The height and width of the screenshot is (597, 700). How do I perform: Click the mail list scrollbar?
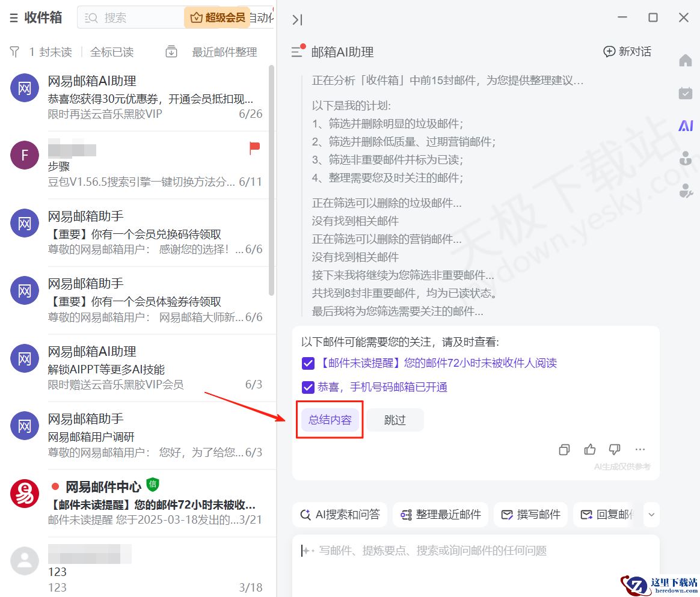click(x=271, y=180)
